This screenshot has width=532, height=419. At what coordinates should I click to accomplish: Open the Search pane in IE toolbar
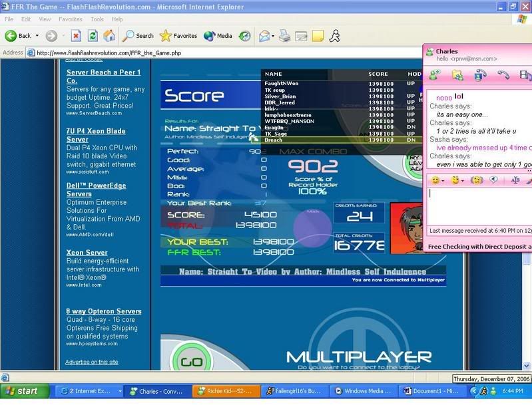click(138, 36)
